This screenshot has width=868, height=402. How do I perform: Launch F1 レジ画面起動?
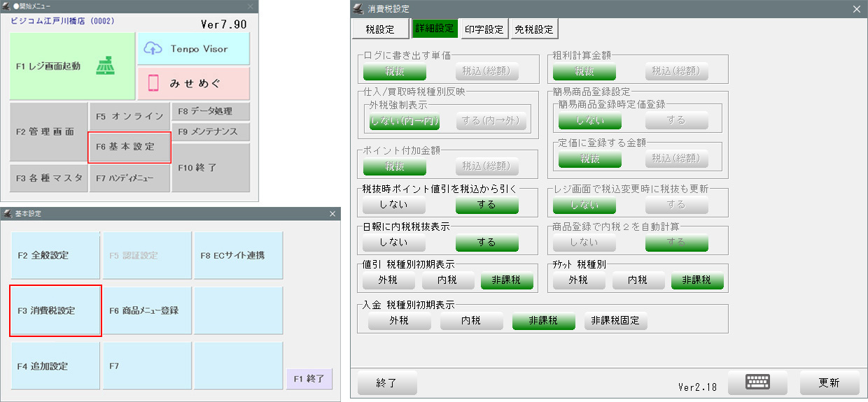tap(72, 66)
